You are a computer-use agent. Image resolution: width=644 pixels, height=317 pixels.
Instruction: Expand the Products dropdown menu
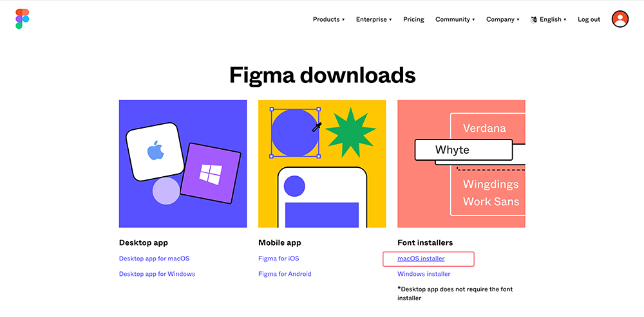328,20
